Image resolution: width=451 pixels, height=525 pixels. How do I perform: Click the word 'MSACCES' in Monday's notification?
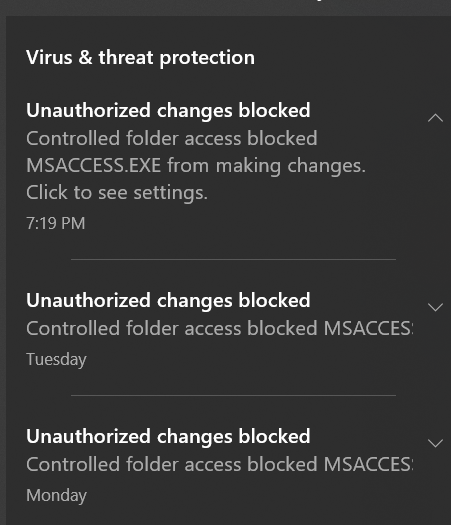(x=368, y=465)
